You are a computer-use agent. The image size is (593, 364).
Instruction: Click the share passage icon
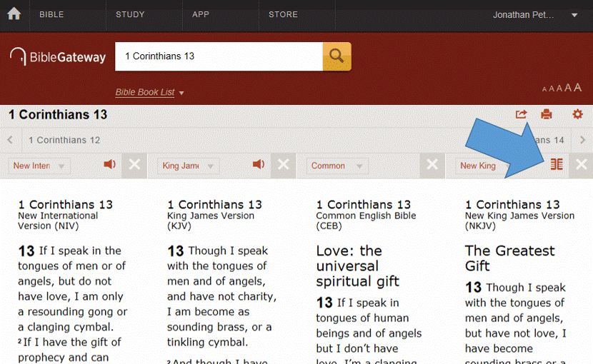coord(521,114)
